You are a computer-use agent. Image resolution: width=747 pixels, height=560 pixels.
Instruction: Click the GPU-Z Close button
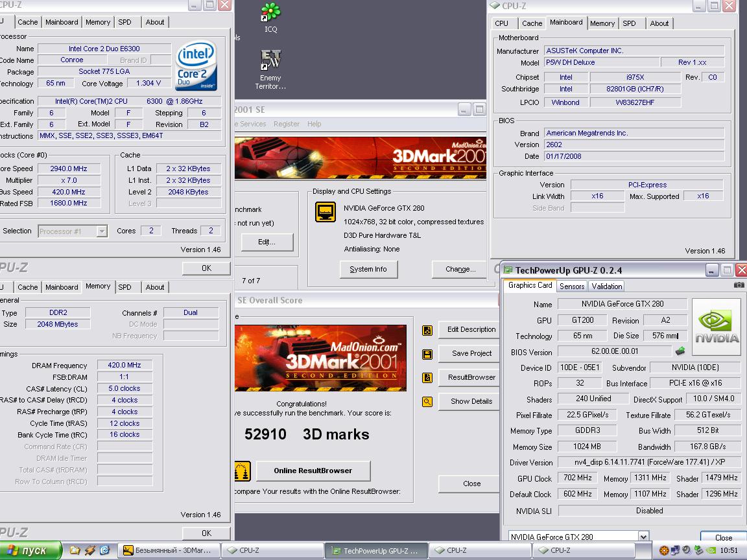pyautogui.click(x=723, y=537)
